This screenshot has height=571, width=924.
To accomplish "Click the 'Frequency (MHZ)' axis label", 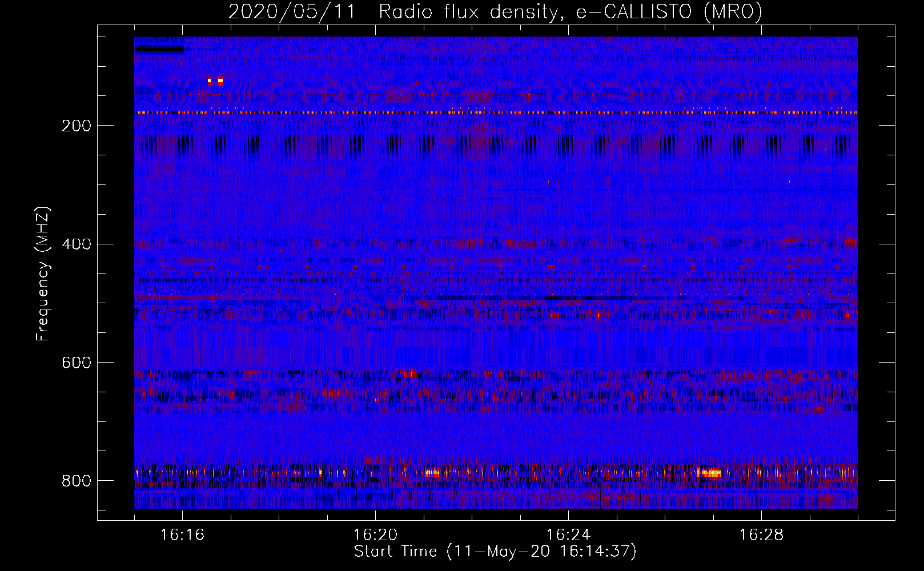I will click(43, 274).
